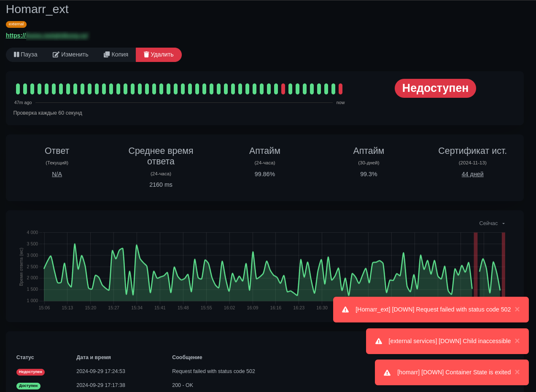
Task: Pause the monitor with the Пауза button
Action: point(26,55)
